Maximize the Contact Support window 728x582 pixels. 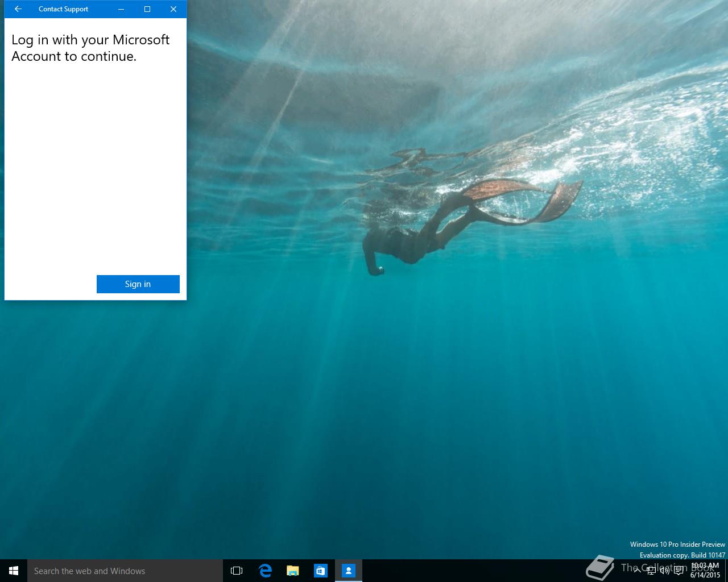pos(147,9)
